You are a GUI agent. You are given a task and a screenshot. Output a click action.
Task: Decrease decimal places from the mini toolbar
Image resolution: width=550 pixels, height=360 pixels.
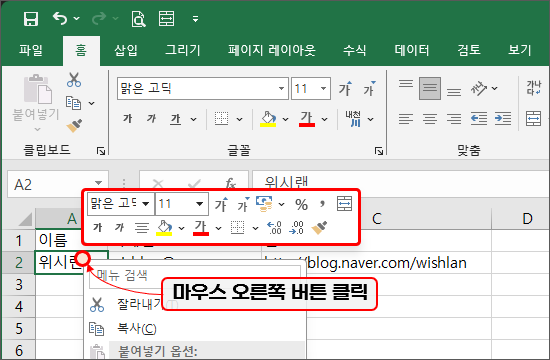(x=296, y=228)
